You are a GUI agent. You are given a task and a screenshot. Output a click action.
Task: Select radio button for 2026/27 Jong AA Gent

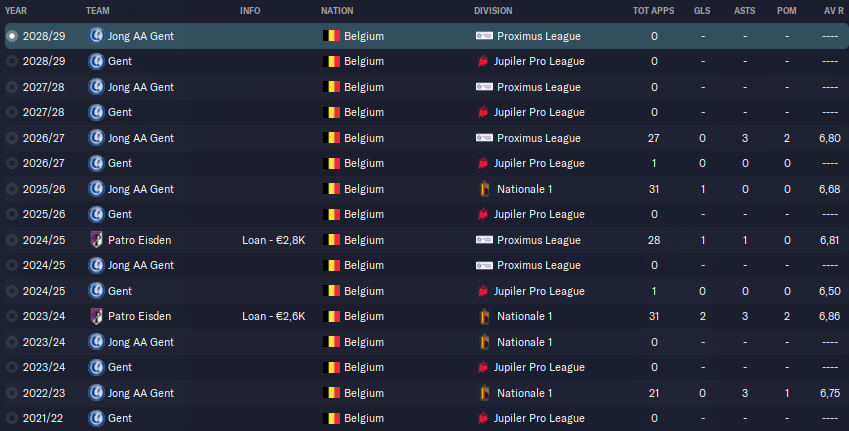tap(11, 138)
